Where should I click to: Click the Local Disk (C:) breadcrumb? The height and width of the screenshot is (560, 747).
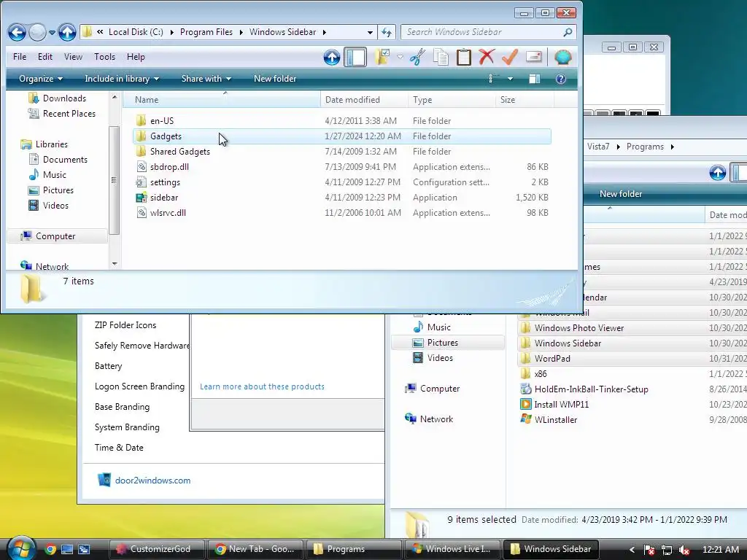(136, 32)
